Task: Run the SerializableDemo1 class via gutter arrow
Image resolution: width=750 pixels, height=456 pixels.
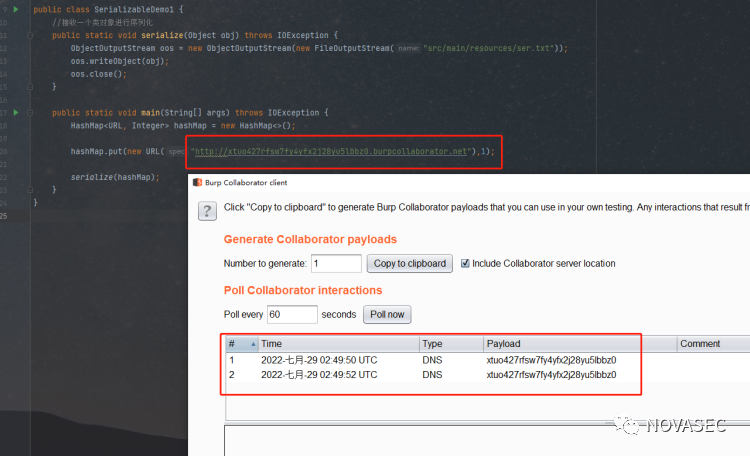Action: click(16, 9)
